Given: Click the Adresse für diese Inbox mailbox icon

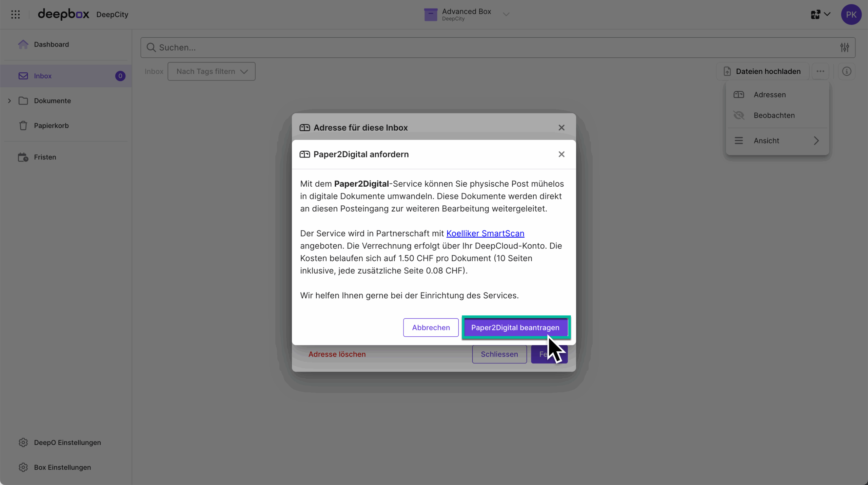Looking at the screenshot, I should click(x=305, y=128).
